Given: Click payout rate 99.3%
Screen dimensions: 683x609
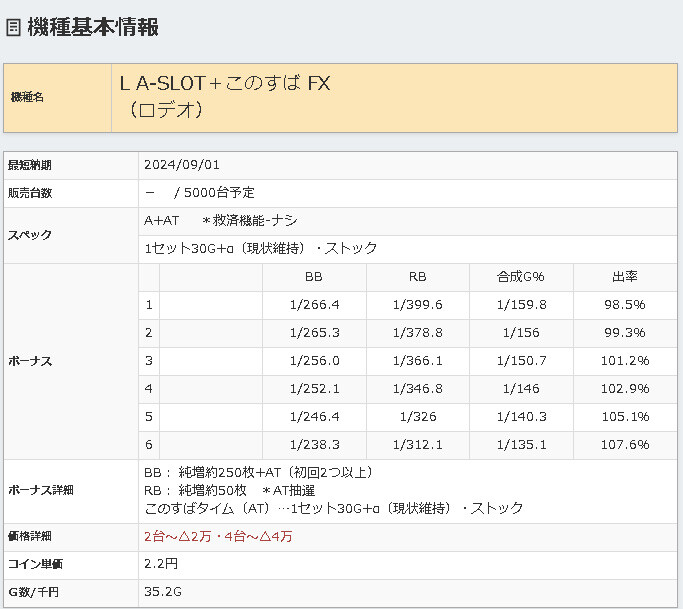Looking at the screenshot, I should 625,333.
